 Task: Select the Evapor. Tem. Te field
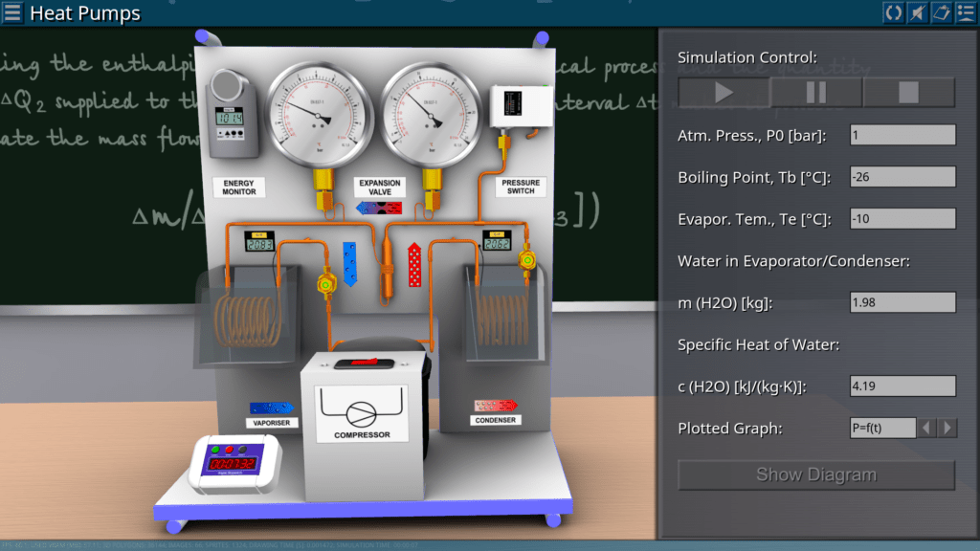coord(902,219)
